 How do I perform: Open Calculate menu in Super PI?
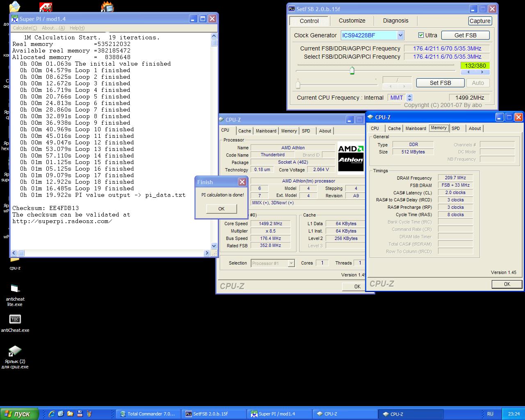click(25, 28)
